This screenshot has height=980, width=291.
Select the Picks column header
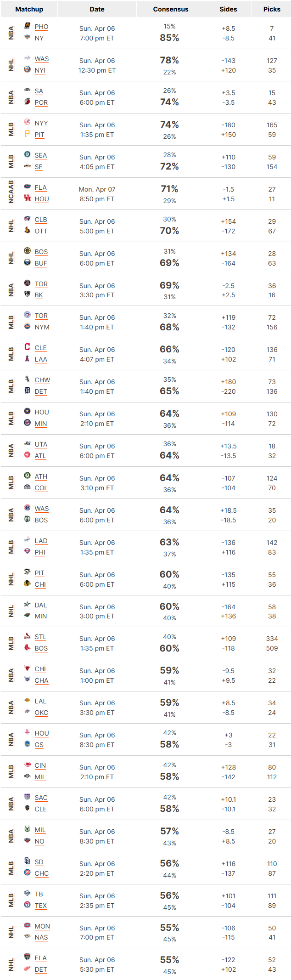click(272, 9)
